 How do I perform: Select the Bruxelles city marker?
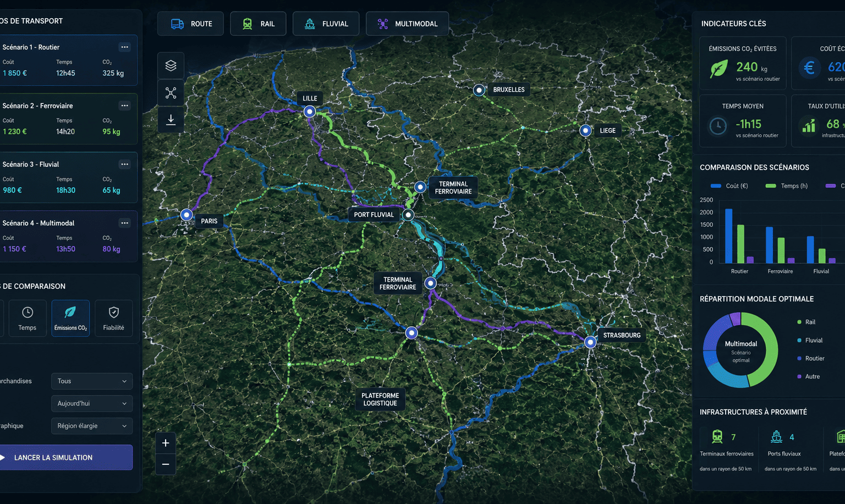[x=479, y=90]
